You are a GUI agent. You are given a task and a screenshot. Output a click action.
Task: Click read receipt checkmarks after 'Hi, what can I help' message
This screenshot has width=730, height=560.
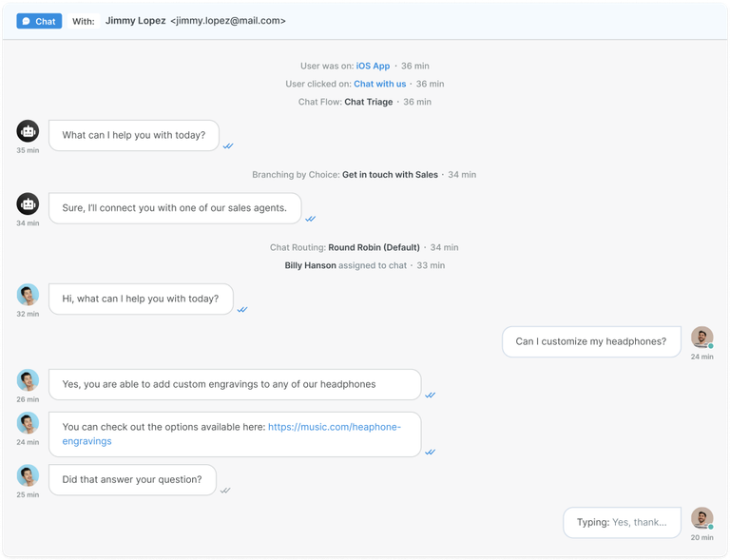[242, 310]
